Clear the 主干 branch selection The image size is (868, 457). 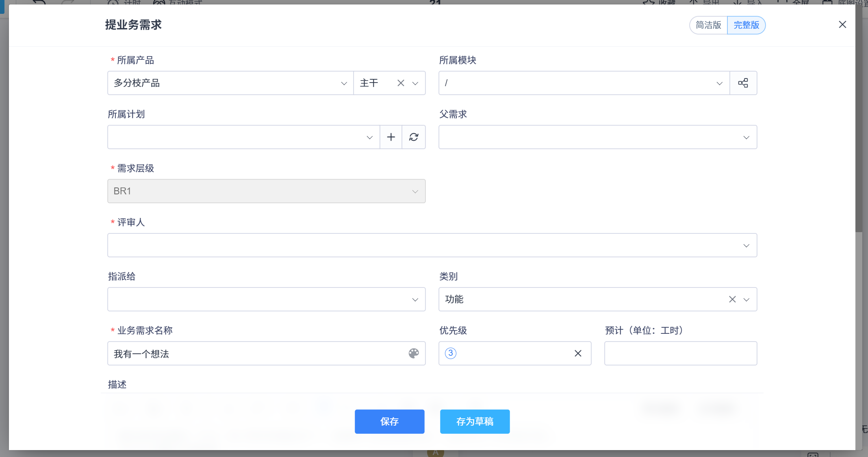coord(401,83)
